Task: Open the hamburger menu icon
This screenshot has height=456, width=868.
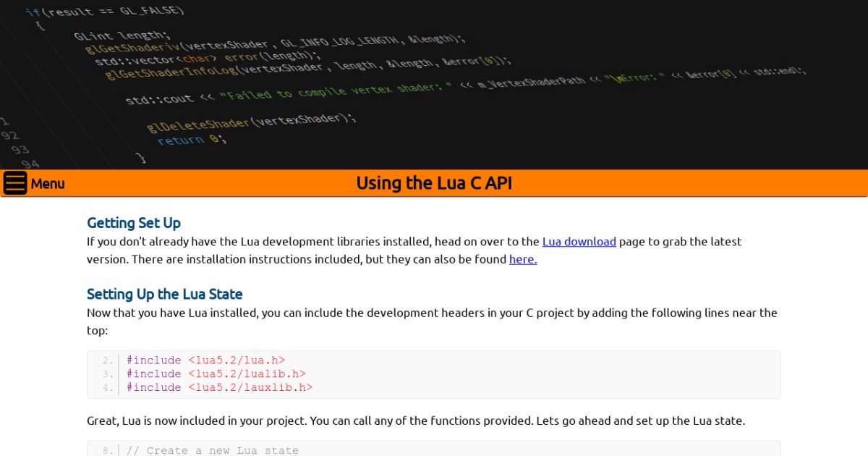Action: pyautogui.click(x=15, y=183)
